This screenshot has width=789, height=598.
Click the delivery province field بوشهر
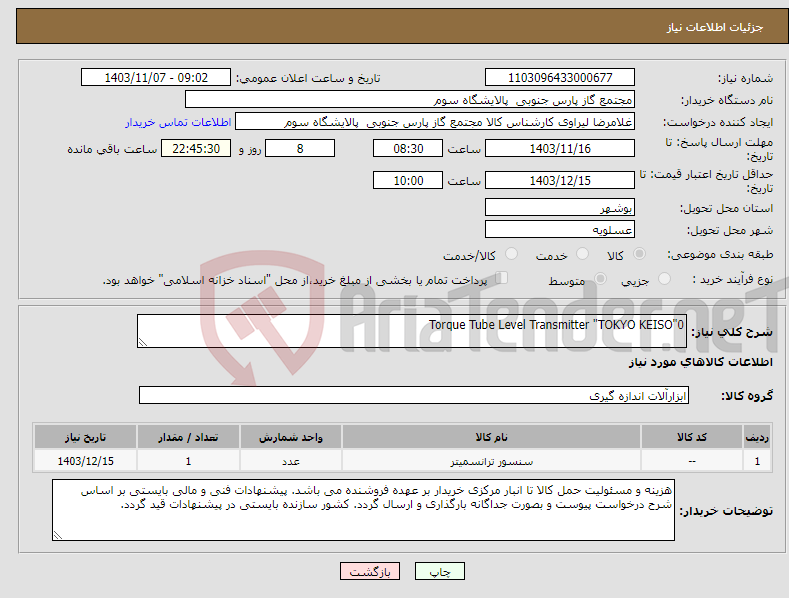tap(560, 207)
